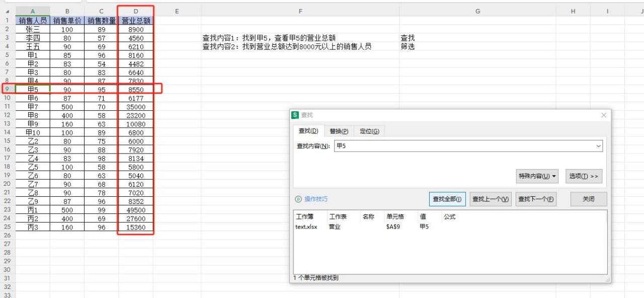644x298 pixels.
Task: Select column H by its header
Action: [573, 11]
